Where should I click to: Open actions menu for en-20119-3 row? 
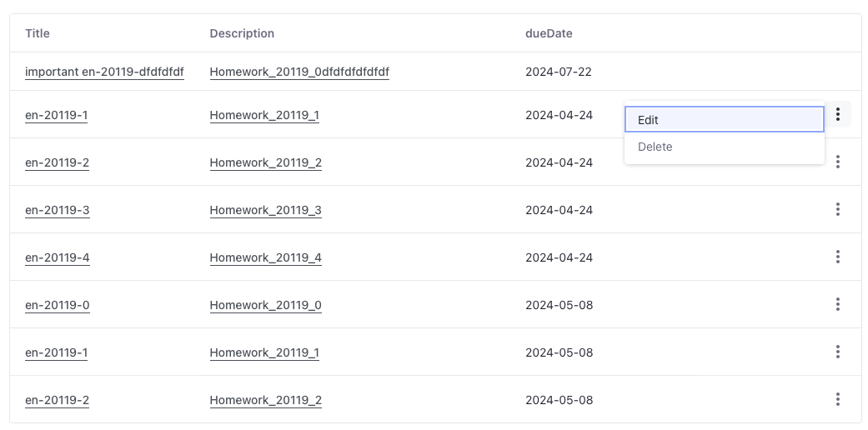[x=837, y=210]
